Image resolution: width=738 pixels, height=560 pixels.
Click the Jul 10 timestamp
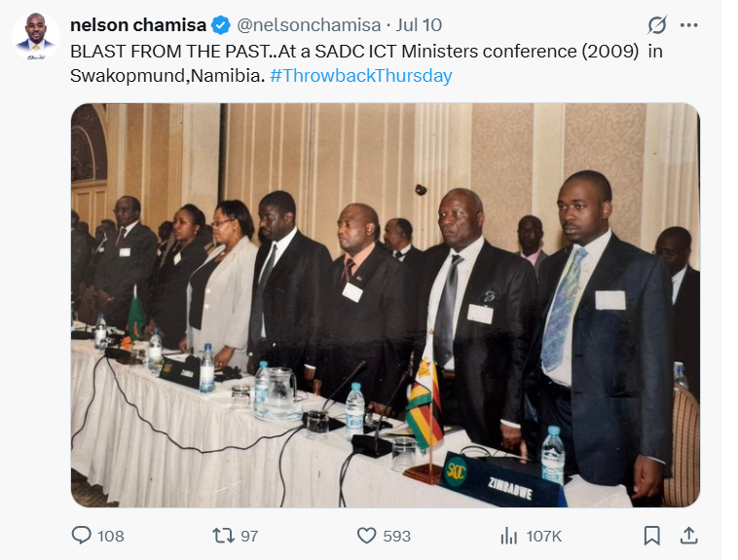pyautogui.click(x=419, y=25)
